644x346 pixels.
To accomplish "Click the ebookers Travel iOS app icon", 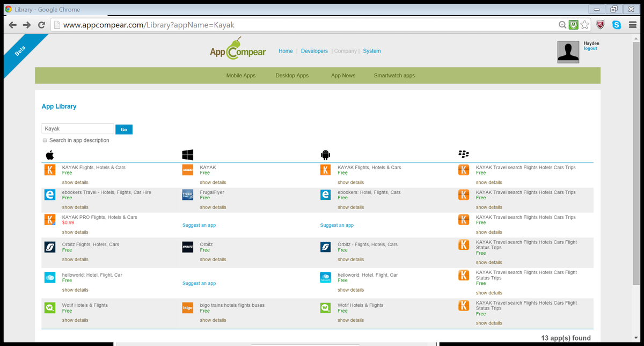I will pos(49,194).
